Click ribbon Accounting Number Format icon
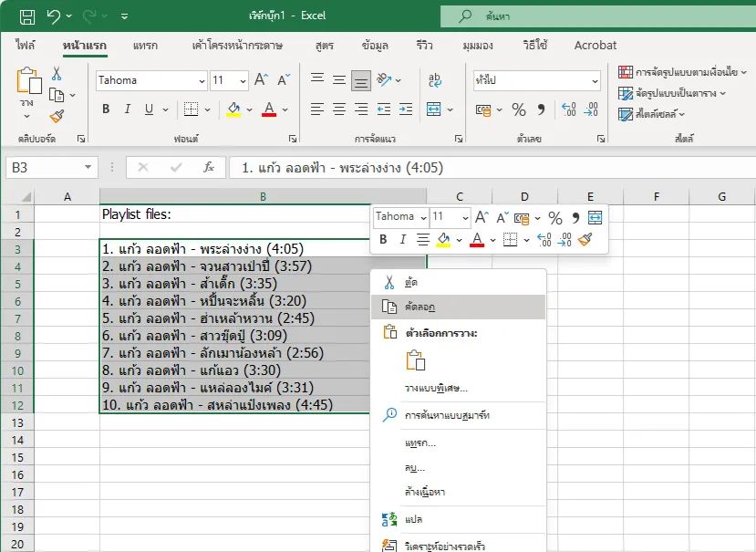Screen dimensions: 756x552 point(483,110)
